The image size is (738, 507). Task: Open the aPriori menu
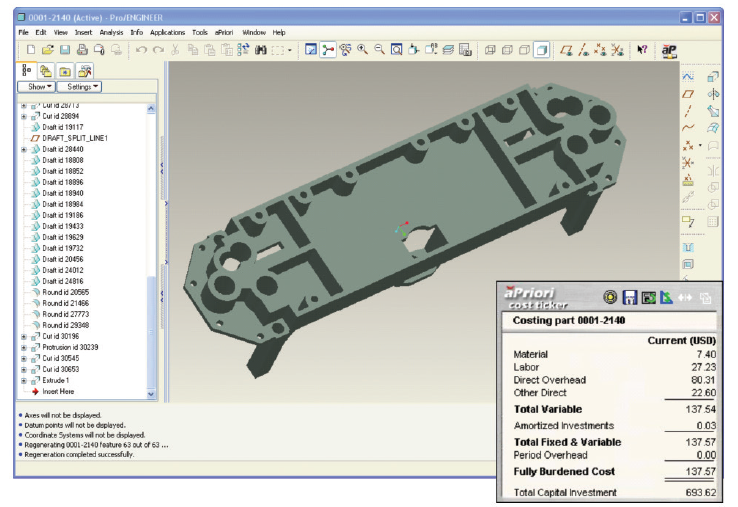tap(224, 32)
